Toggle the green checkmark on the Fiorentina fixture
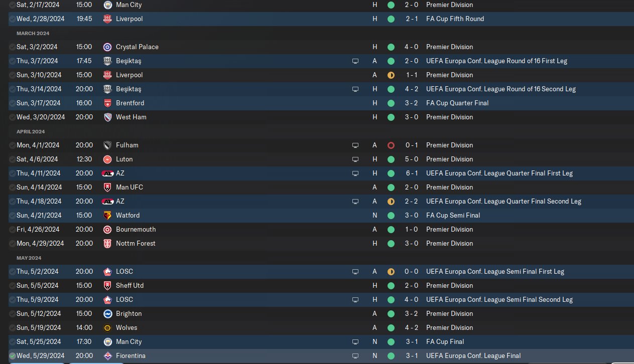The height and width of the screenshot is (364, 634). coord(13,355)
